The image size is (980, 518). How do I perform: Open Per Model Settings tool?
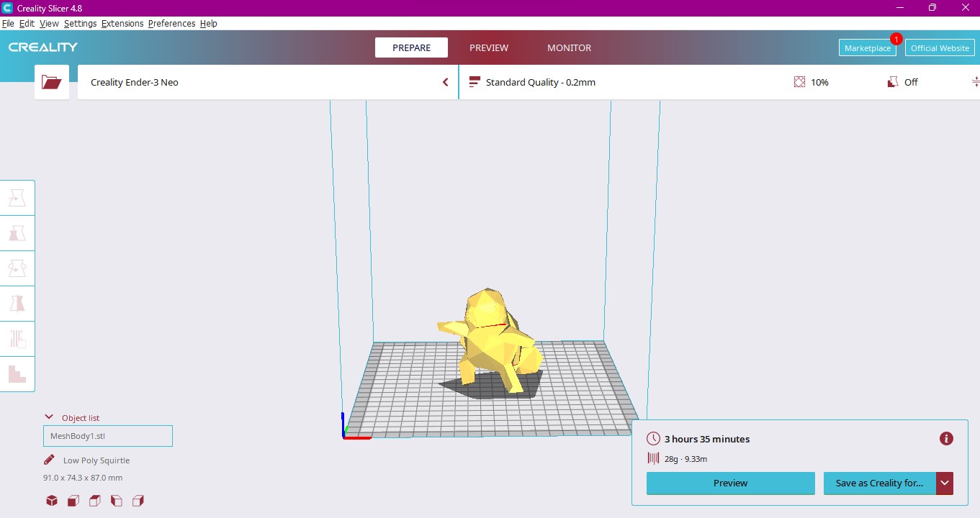[x=17, y=339]
